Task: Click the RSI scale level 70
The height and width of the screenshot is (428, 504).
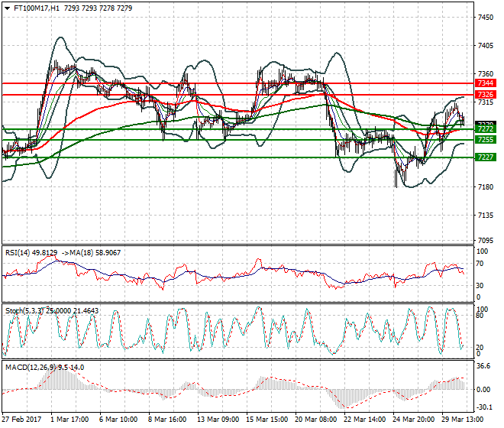Action: (480, 264)
